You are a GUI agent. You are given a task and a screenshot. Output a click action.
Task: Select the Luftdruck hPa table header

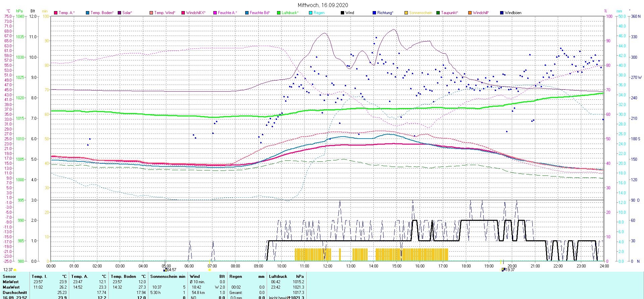(x=286, y=277)
